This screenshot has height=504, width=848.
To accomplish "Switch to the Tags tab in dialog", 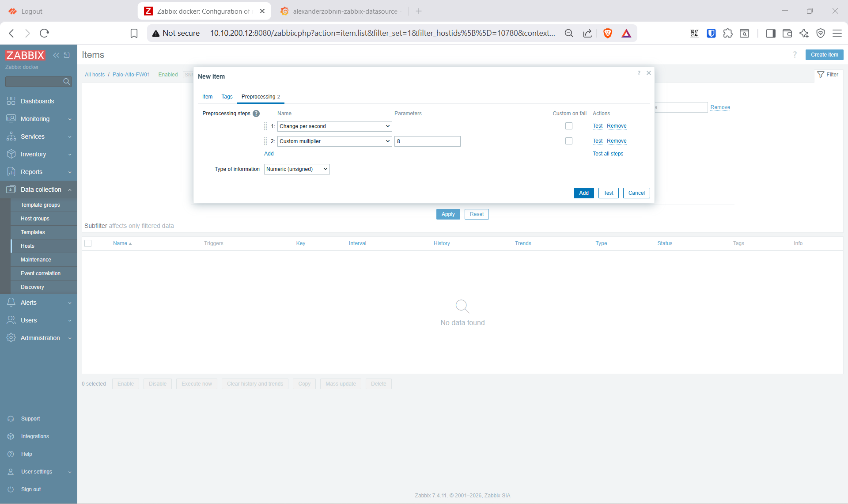I will point(227,97).
